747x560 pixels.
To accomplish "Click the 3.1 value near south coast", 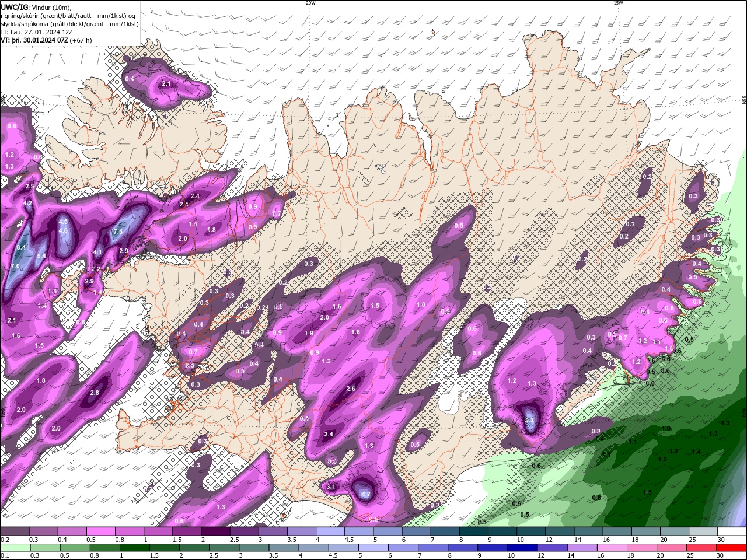I will click(x=331, y=487).
